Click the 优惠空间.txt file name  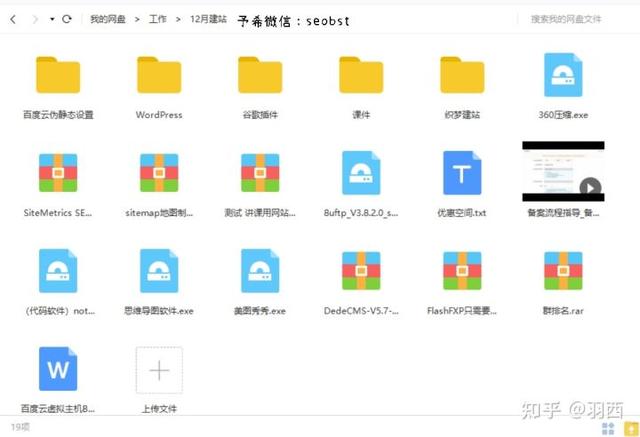point(462,213)
